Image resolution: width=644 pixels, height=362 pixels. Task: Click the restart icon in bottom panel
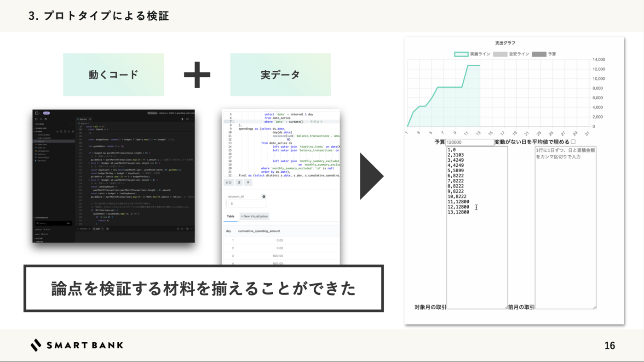click(182, 229)
